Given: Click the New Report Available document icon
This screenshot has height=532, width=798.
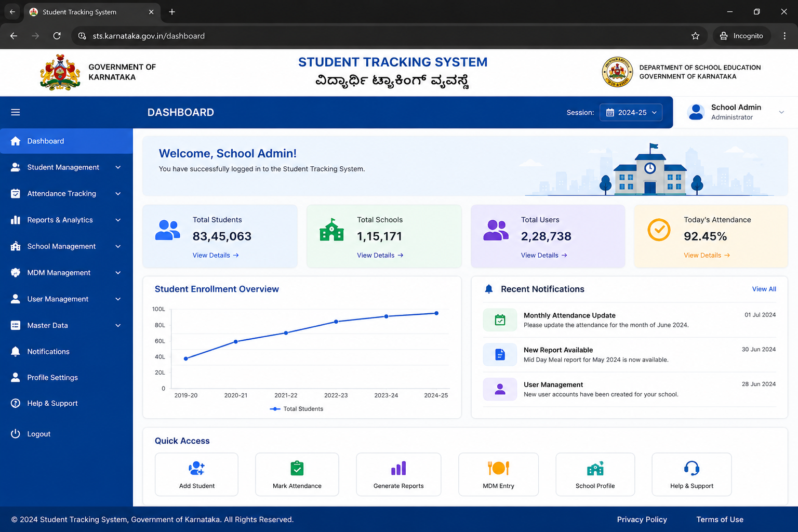Looking at the screenshot, I should tap(500, 354).
